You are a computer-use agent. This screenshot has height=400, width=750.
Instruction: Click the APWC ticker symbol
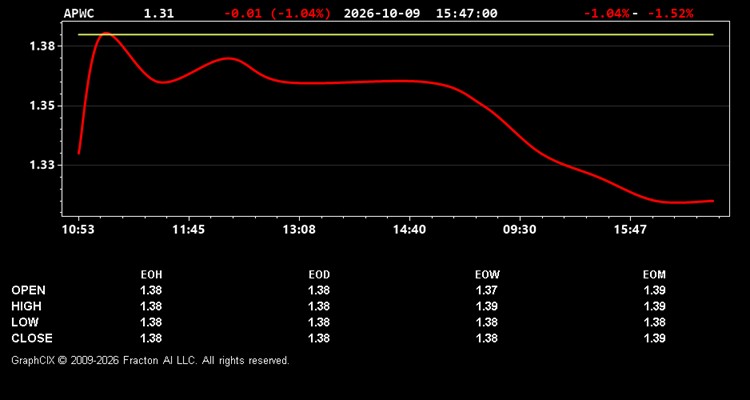(x=79, y=13)
